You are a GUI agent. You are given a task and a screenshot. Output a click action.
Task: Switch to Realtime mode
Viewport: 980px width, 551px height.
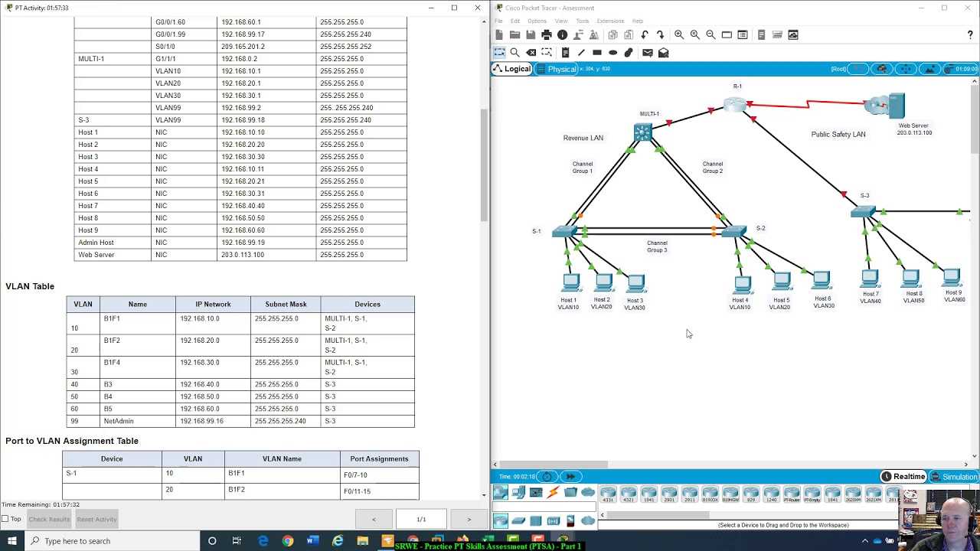[x=903, y=477]
